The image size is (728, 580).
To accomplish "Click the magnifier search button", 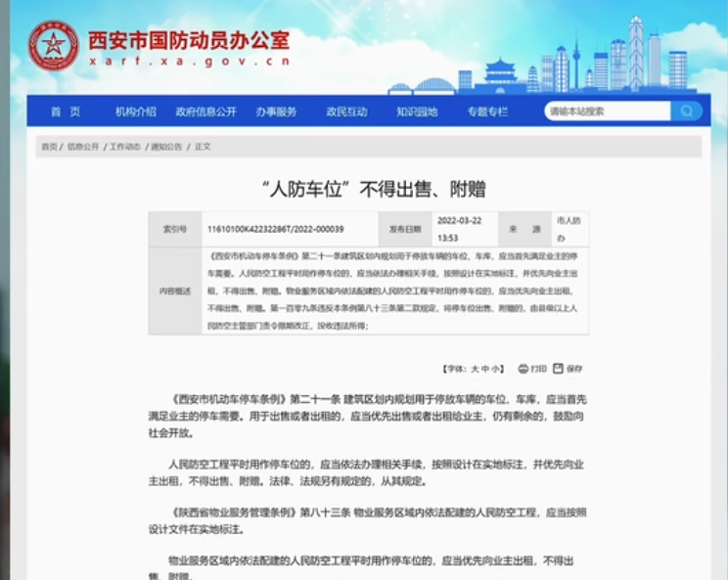I will click(687, 112).
